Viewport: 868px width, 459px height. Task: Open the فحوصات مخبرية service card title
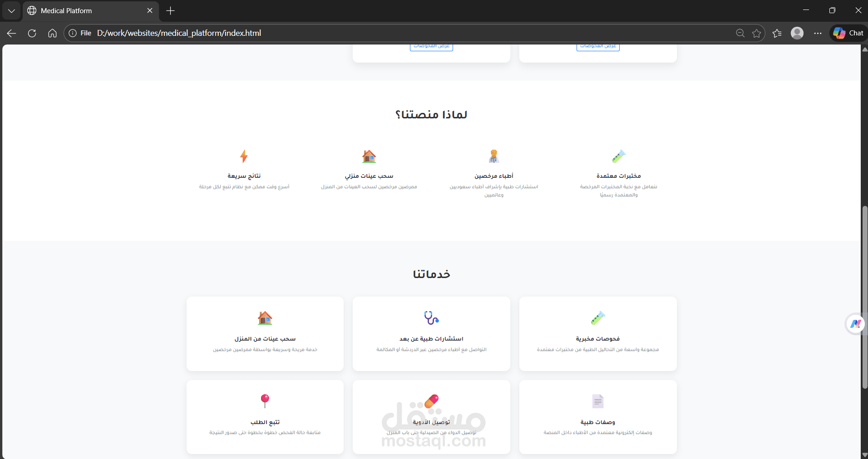tap(598, 339)
